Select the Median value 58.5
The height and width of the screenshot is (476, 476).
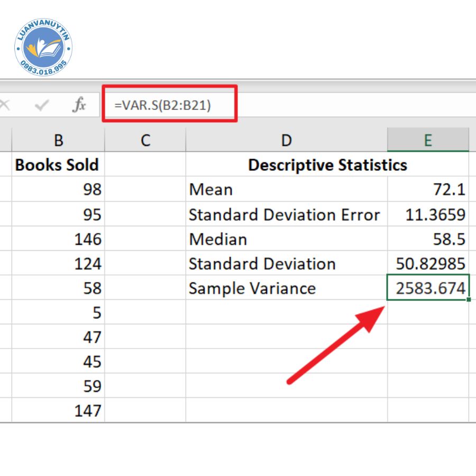tap(428, 239)
